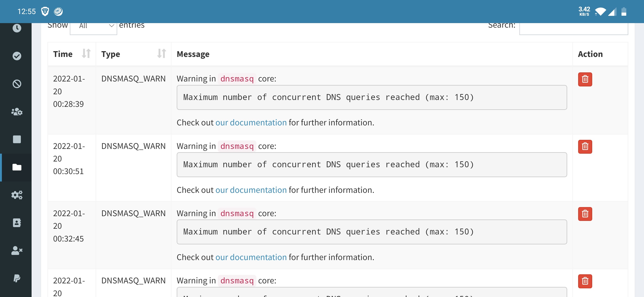The width and height of the screenshot is (644, 297).
Task: Open Settings gears sidebar icon
Action: (x=17, y=195)
